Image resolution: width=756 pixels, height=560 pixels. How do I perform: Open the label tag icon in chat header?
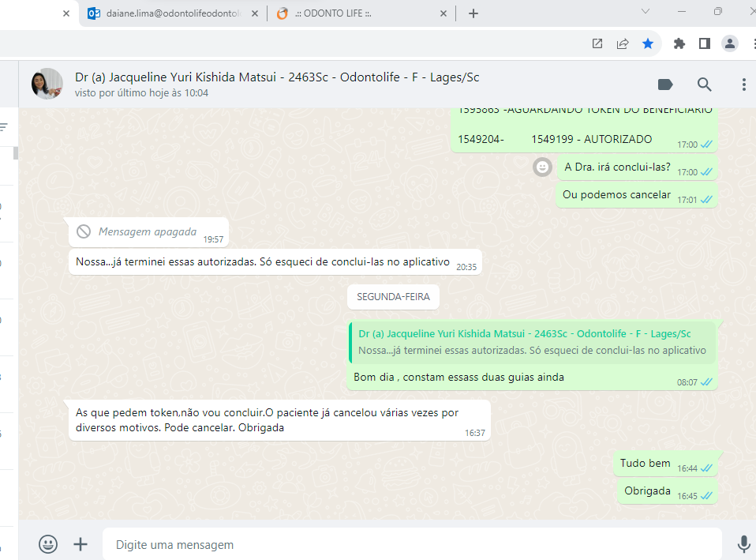pos(665,85)
